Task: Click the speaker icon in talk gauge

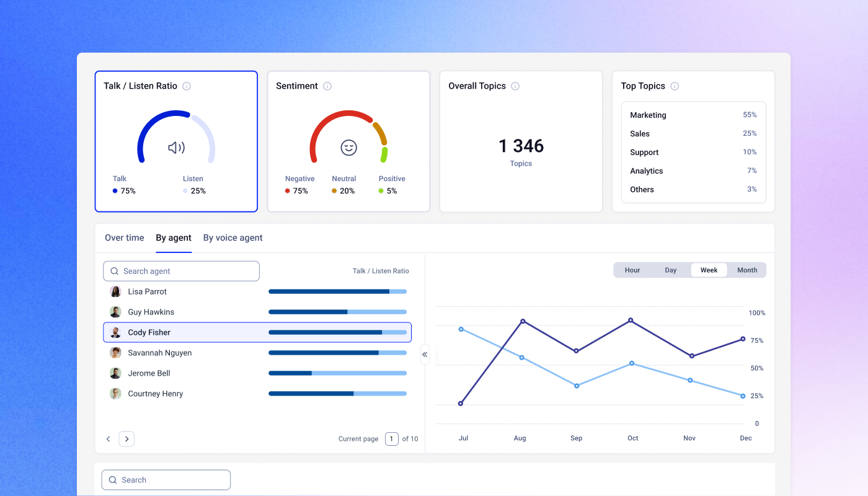Action: [x=176, y=148]
